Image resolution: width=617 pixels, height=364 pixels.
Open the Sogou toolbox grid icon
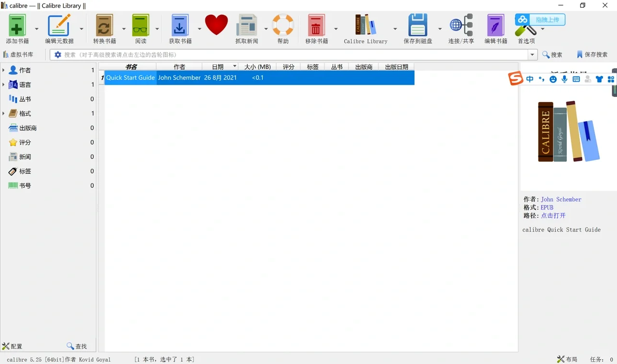pyautogui.click(x=611, y=79)
